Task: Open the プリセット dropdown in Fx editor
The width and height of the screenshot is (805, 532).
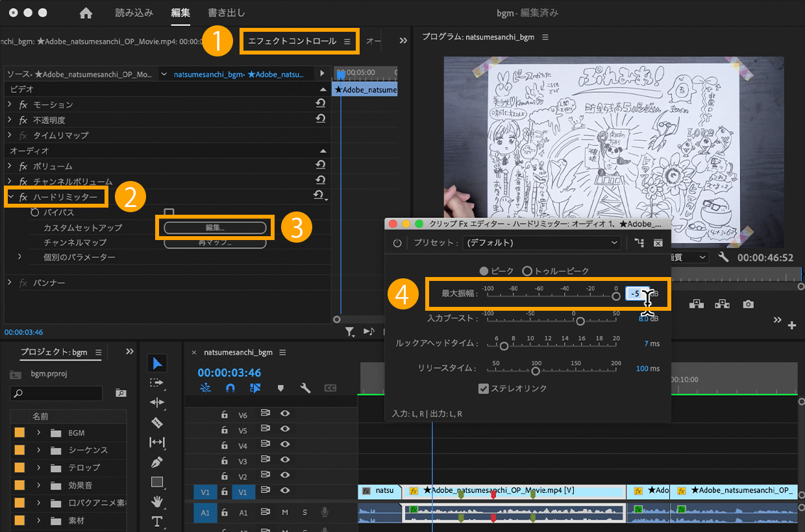Action: tap(542, 243)
